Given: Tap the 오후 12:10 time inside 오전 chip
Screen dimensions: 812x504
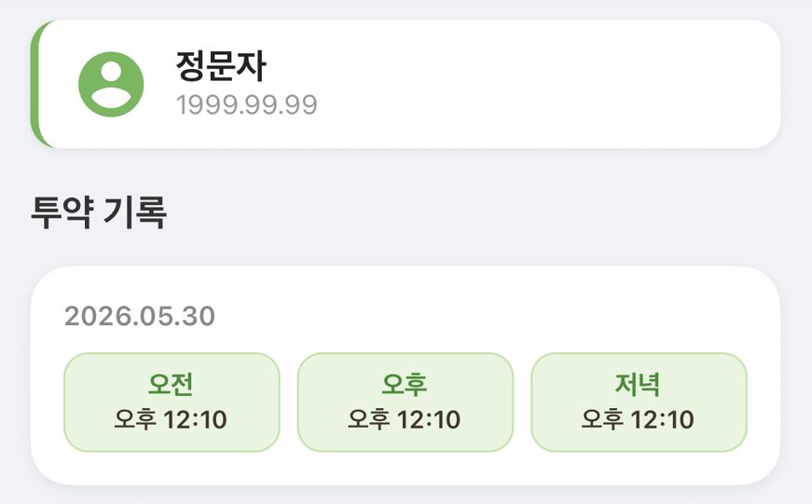Looking at the screenshot, I should coord(171,419).
